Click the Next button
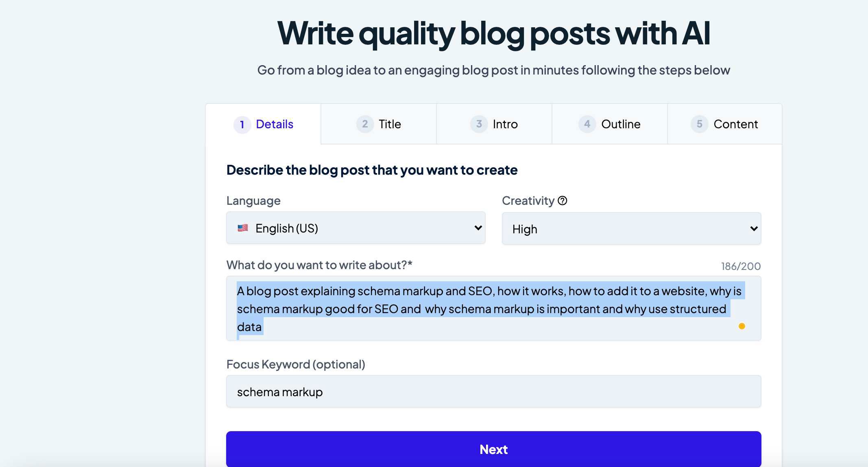This screenshot has width=868, height=467. point(493,449)
